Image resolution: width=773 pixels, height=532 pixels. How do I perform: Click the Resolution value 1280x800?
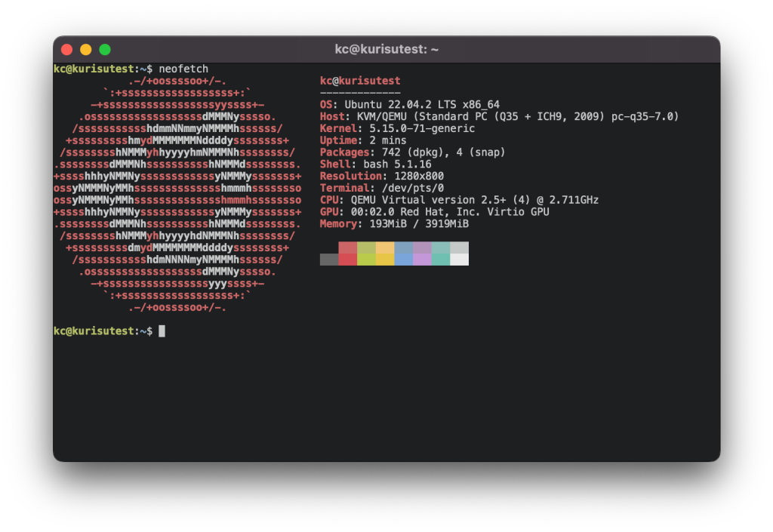click(x=419, y=177)
